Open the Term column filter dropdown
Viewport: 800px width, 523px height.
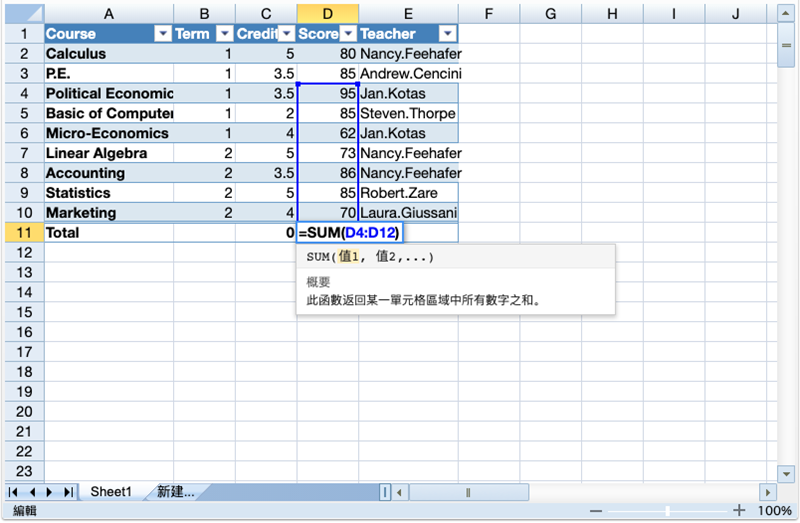pyautogui.click(x=225, y=33)
